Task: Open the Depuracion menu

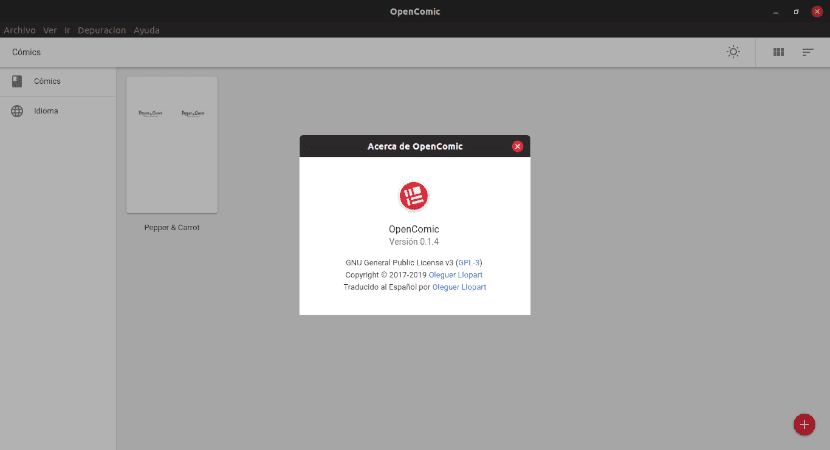Action: pyautogui.click(x=102, y=30)
